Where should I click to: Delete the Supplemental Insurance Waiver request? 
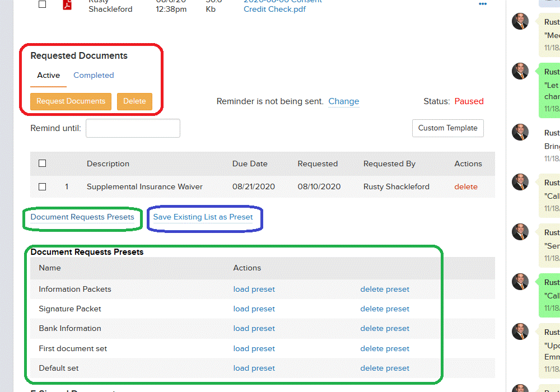[x=466, y=186]
